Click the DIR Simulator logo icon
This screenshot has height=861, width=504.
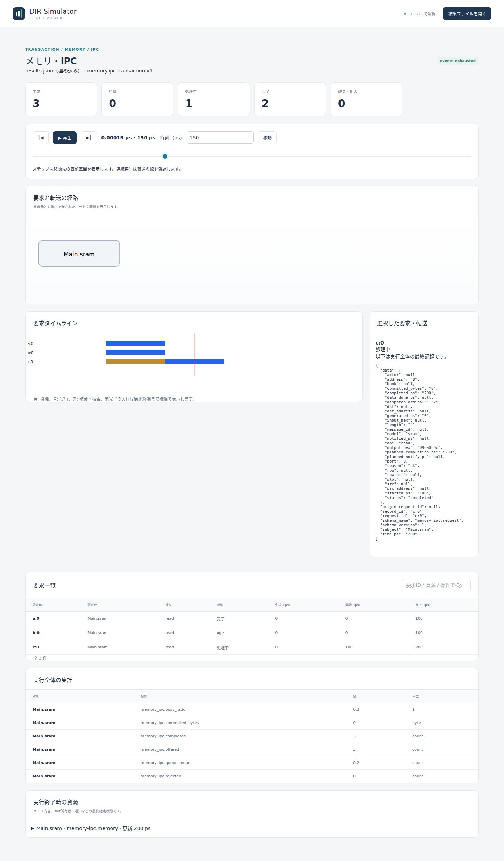(x=19, y=14)
